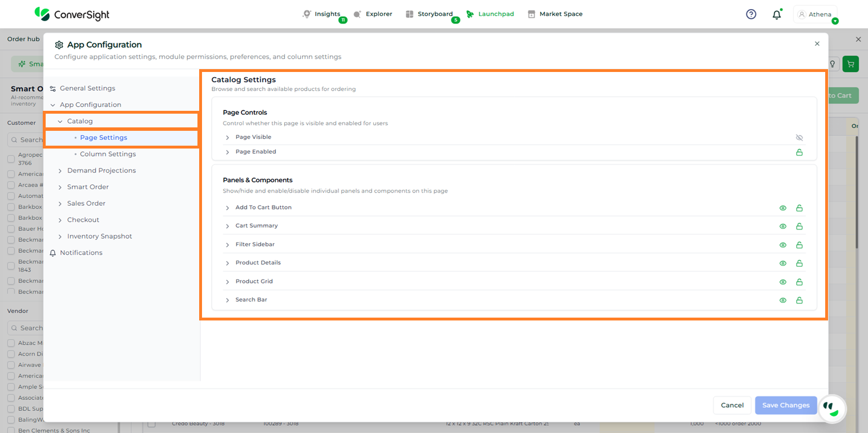Image resolution: width=868 pixels, height=433 pixels.
Task: Toggle the Page Visible eye icon
Action: click(799, 138)
